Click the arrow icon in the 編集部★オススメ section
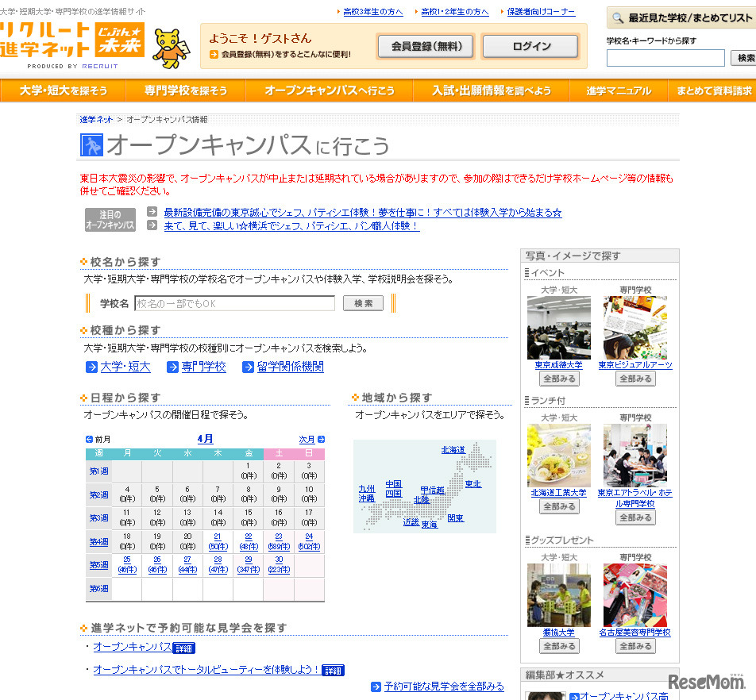The height and width of the screenshot is (700, 756). [x=574, y=697]
